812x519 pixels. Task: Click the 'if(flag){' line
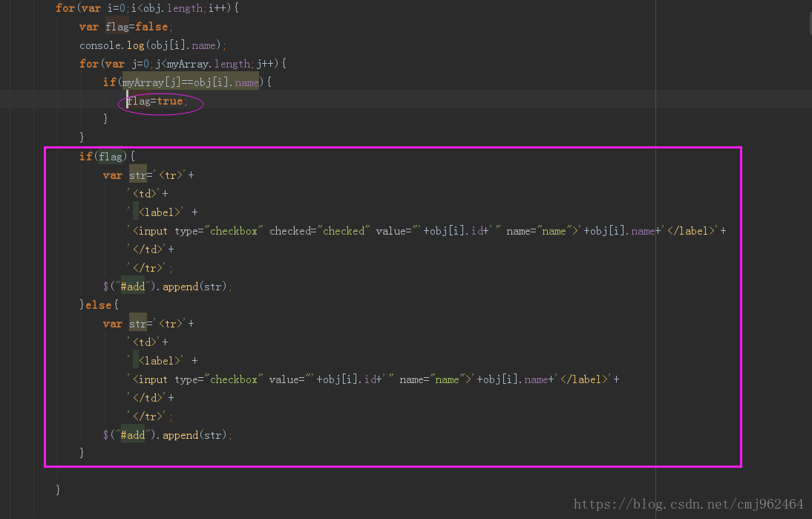[107, 157]
